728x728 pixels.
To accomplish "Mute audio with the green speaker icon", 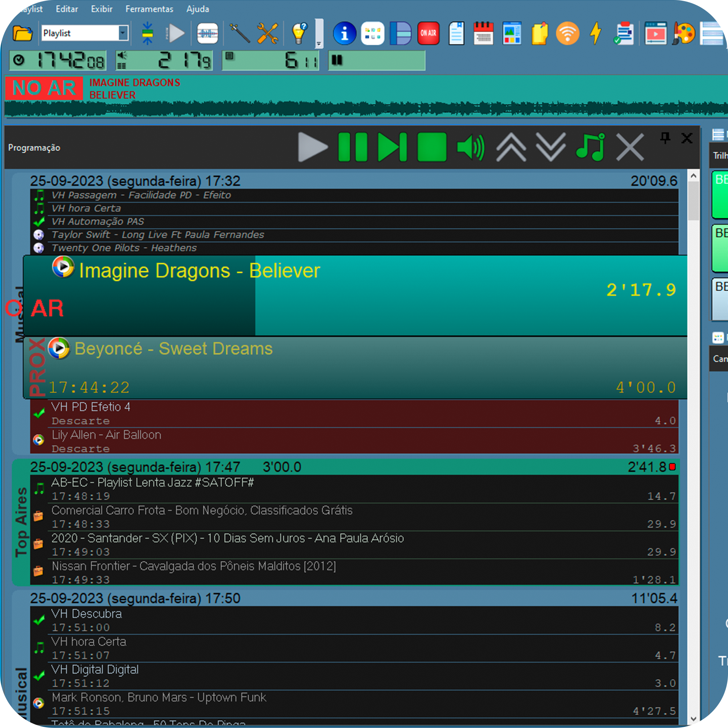I will tap(470, 148).
